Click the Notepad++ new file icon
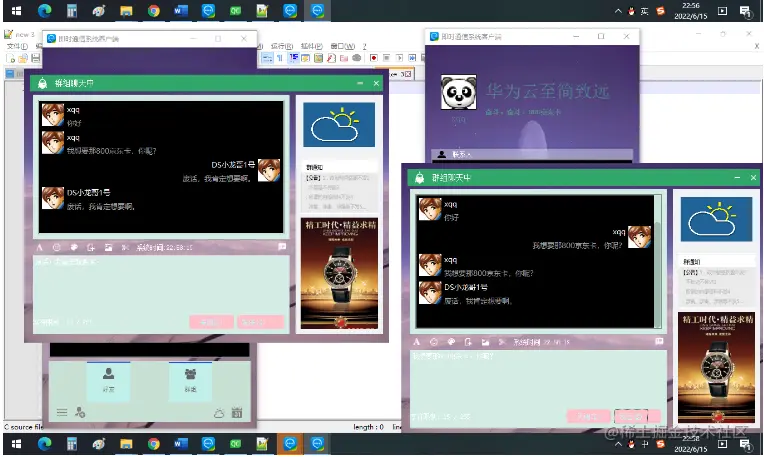764x457 pixels. click(x=10, y=58)
